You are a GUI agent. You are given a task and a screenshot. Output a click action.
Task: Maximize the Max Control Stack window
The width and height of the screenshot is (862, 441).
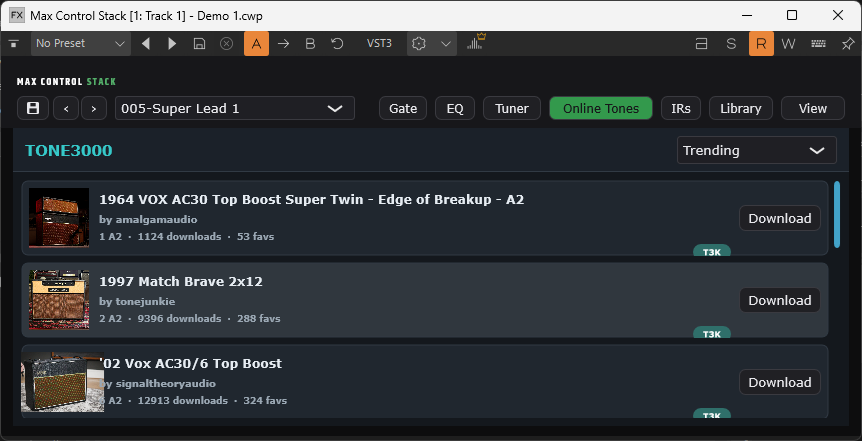pos(792,15)
